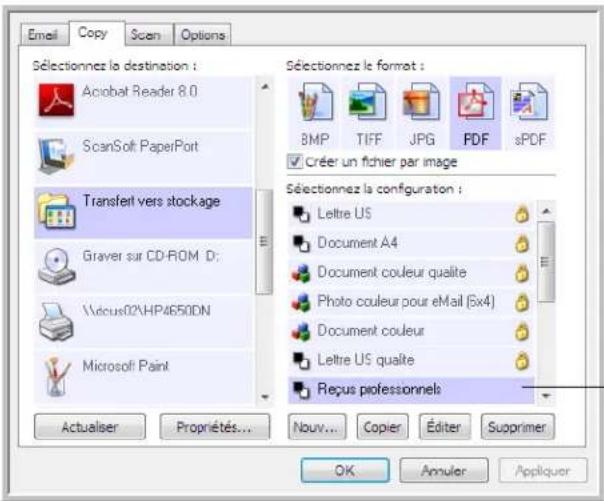Cancel with the Annuler button
The width and height of the screenshot is (604, 501).
(x=444, y=470)
